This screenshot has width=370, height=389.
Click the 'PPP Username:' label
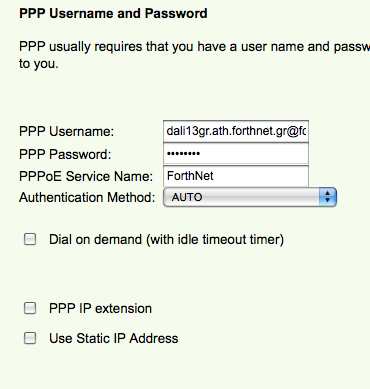coord(66,131)
